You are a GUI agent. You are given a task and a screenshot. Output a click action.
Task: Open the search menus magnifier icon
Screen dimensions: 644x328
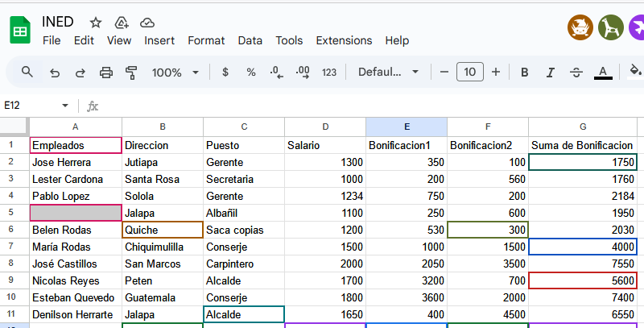[x=27, y=73]
